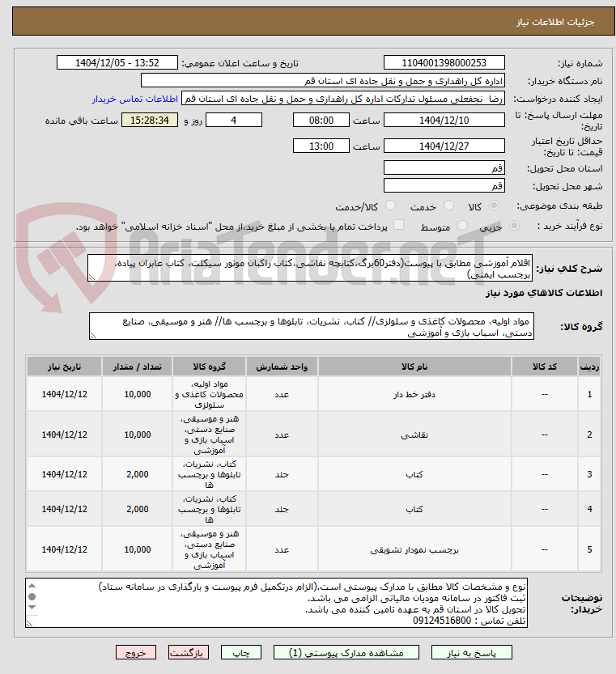The width and height of the screenshot is (616, 674).
Task: Open buyer contact info link
Action: pyautogui.click(x=134, y=99)
